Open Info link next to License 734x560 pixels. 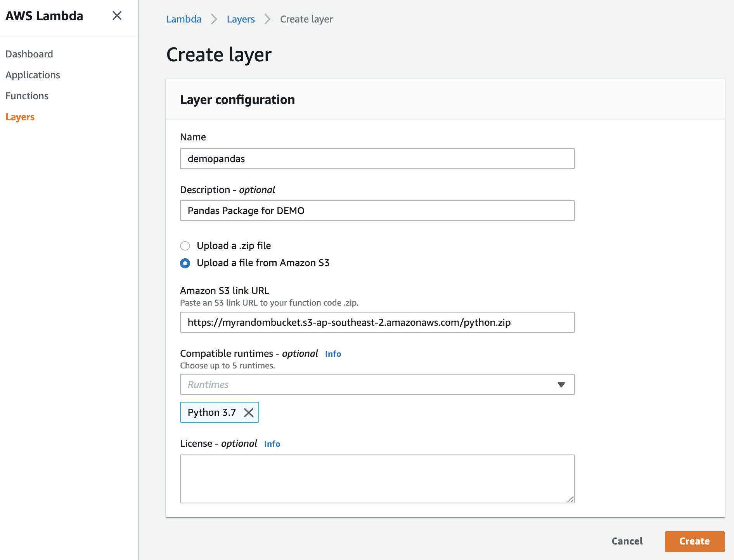pos(272,444)
